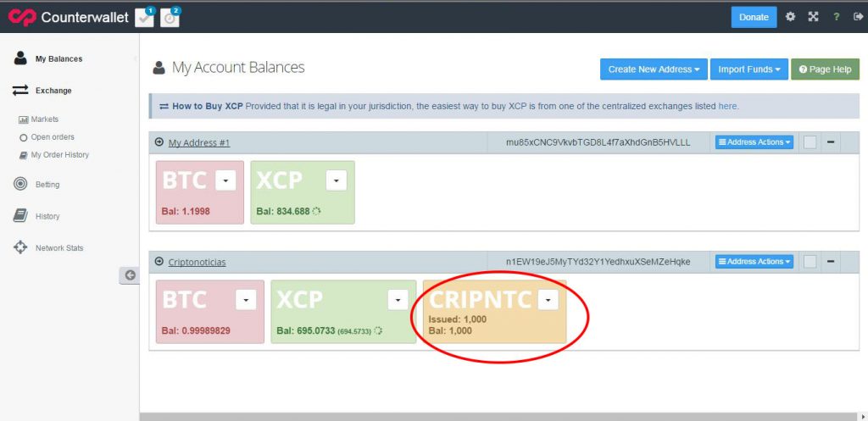Viewport: 868px width, 421px height.
Task: Go to My Balances in sidebar
Action: 58,58
